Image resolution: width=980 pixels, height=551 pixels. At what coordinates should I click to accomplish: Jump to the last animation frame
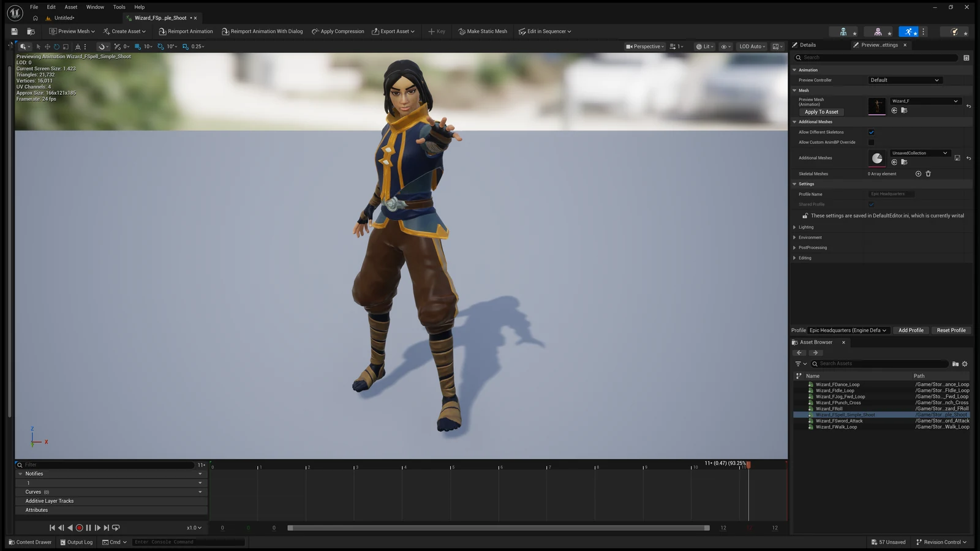(x=107, y=528)
